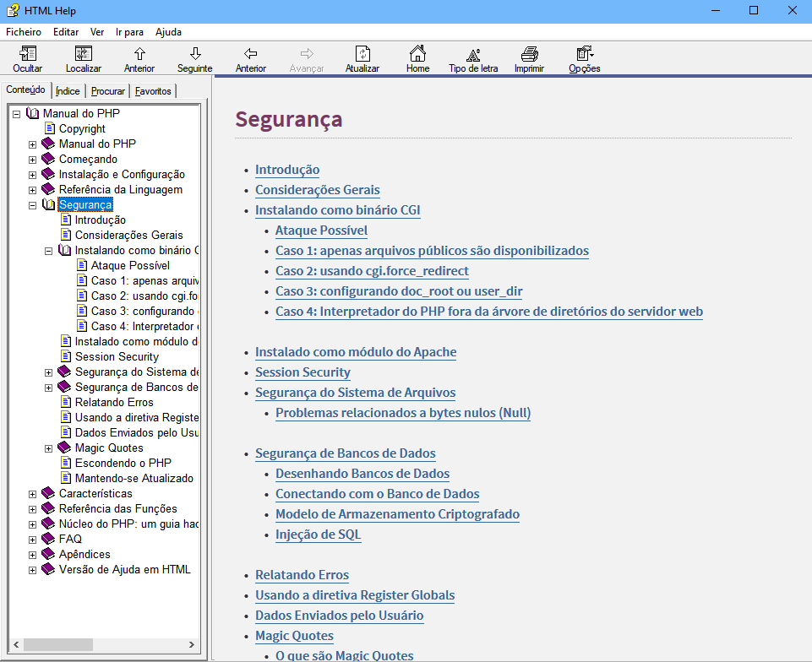Switch to the Procurar tab

pos(108,91)
